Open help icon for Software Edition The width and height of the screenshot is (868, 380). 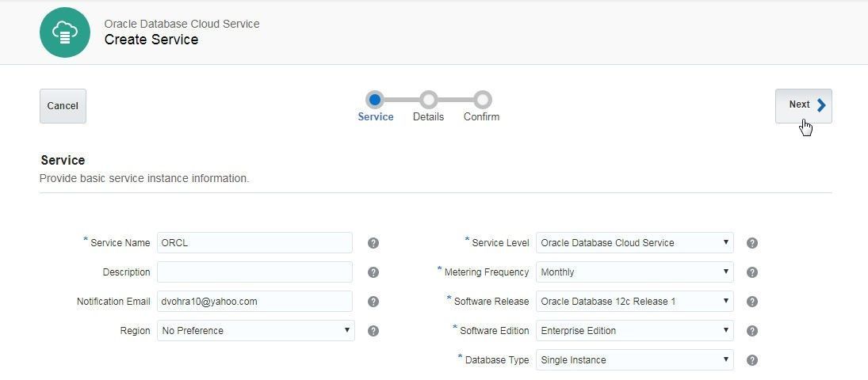751,331
